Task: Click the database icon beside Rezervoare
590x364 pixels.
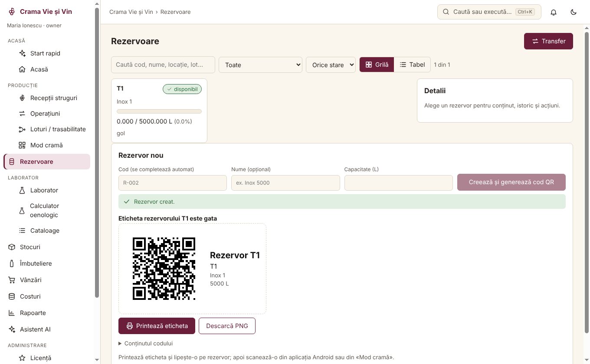Action: 12,162
